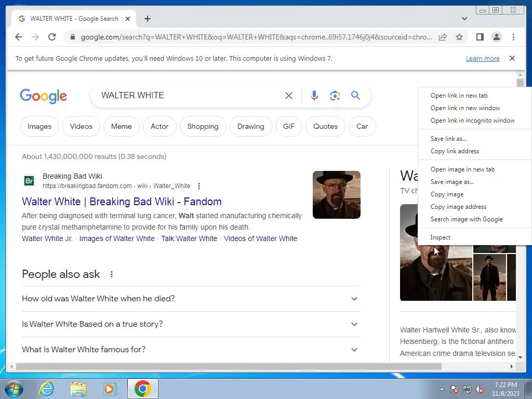The height and width of the screenshot is (399, 532).
Task: Select Open link in new tab
Action: 475,96
